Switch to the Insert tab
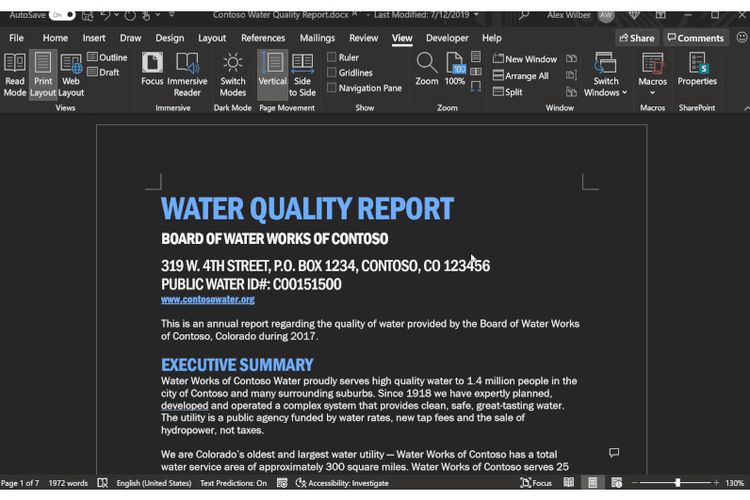Screen dimensions: 750x500 [94, 38]
